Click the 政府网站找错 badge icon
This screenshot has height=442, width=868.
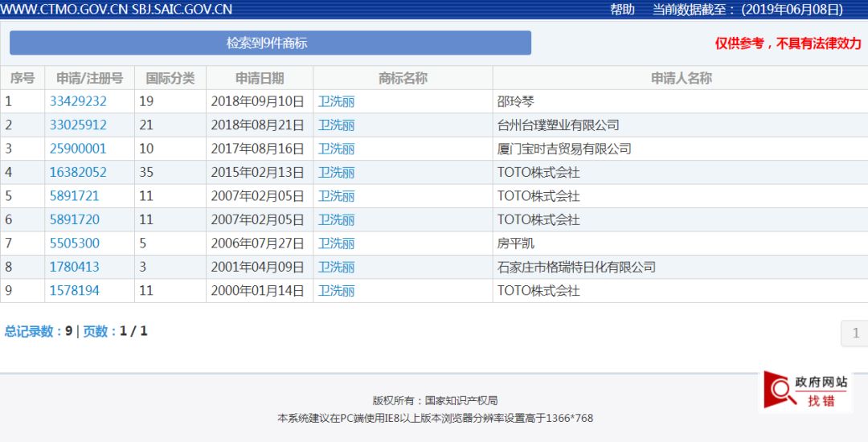[x=805, y=390]
